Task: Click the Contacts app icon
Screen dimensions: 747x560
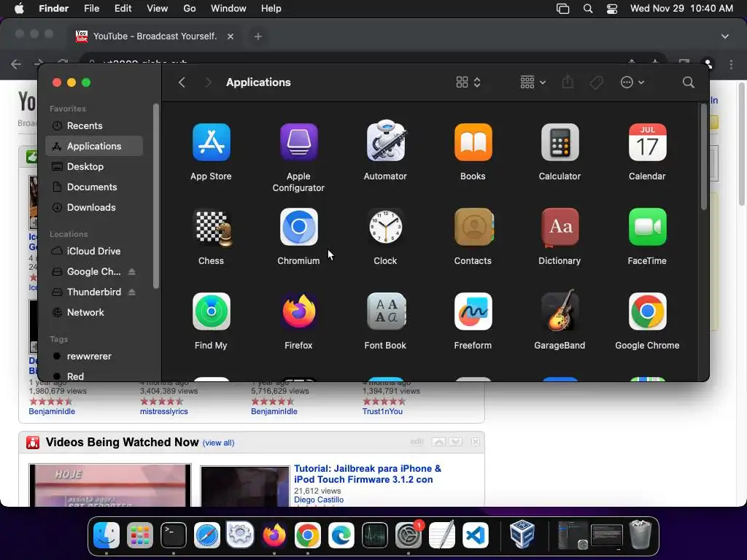Action: point(473,227)
